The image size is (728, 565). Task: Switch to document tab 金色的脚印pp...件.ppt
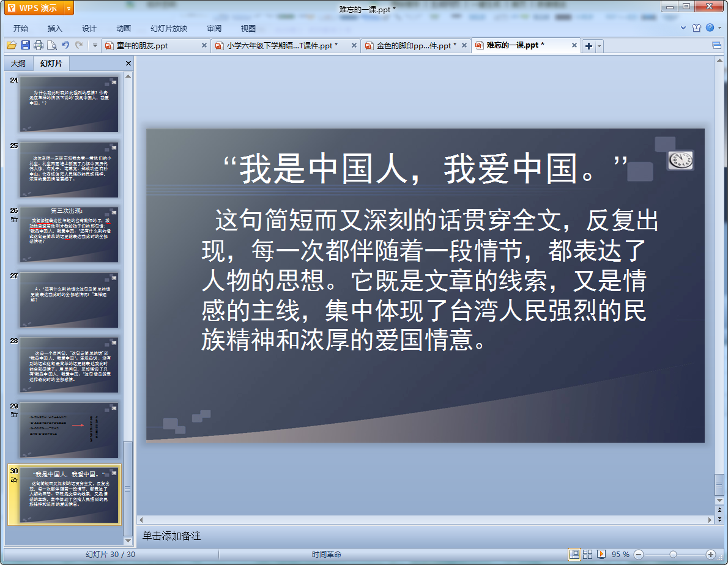[416, 45]
